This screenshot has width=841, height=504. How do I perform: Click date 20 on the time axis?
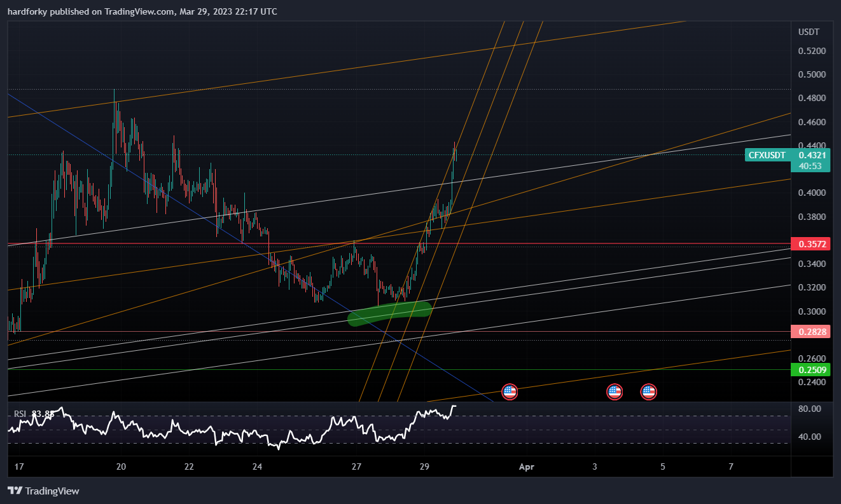point(122,467)
